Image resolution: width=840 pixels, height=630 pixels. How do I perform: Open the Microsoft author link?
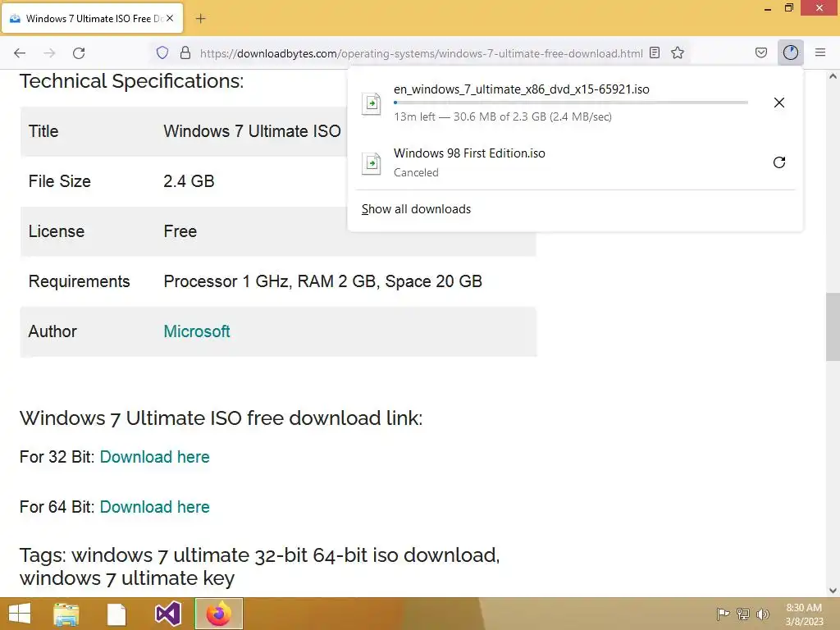pos(197,331)
